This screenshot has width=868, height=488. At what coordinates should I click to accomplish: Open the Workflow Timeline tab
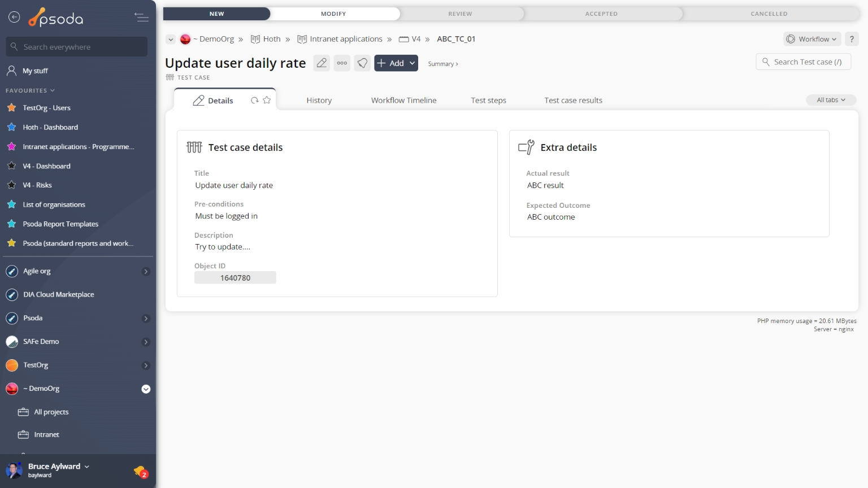tap(403, 101)
